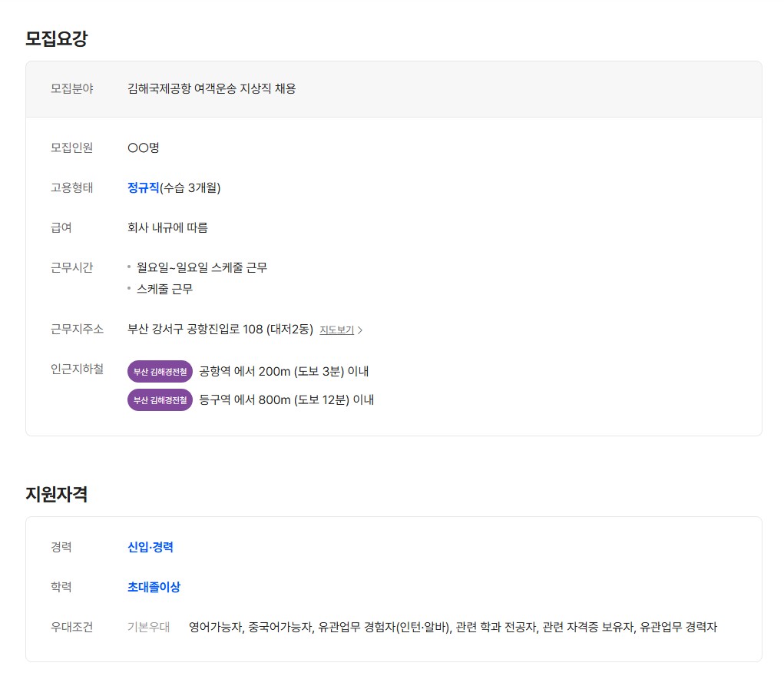
Task: Click the 인근지하철 row label
Action: click(77, 370)
